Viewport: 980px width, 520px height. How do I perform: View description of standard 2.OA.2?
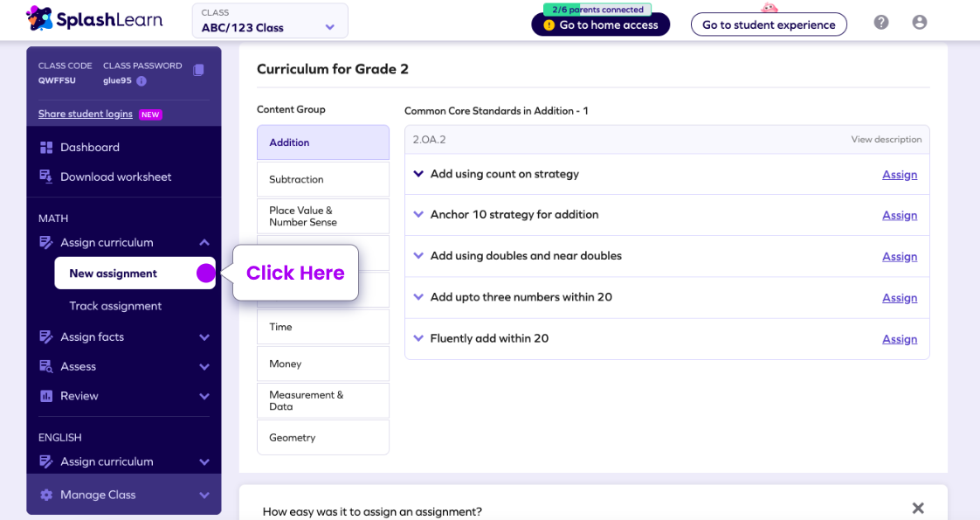coord(886,140)
